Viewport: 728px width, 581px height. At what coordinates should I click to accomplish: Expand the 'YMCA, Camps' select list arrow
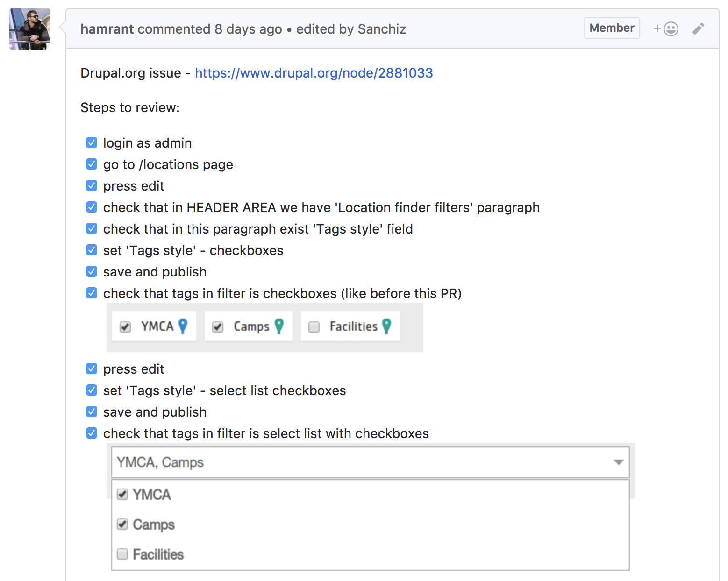[x=618, y=462]
